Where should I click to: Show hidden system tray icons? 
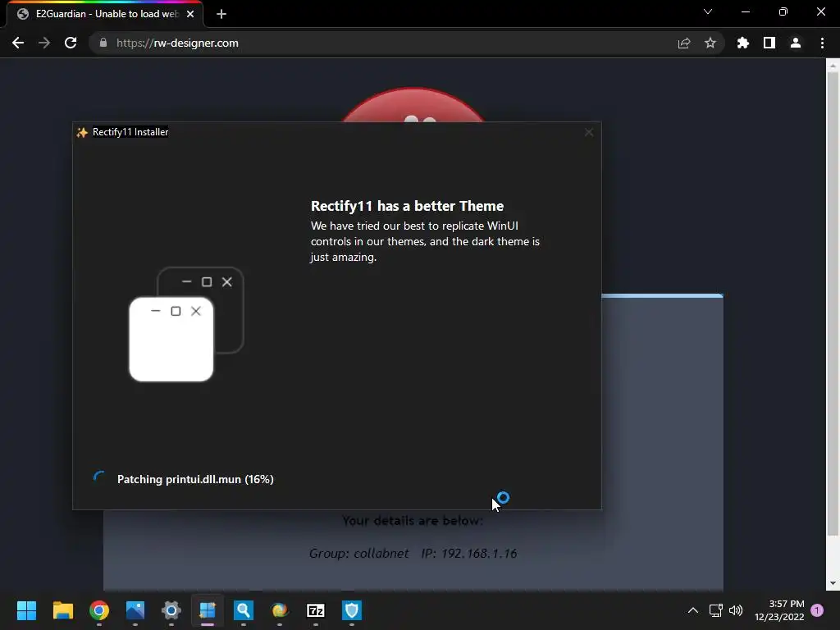tap(692, 610)
